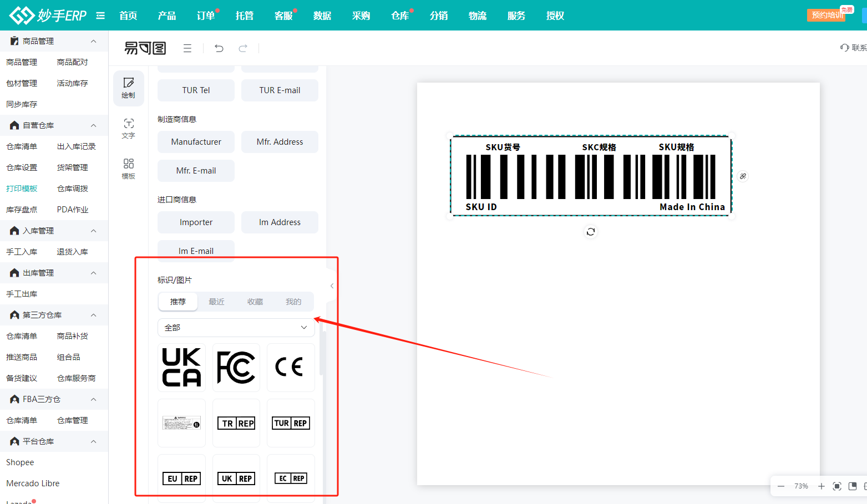The width and height of the screenshot is (867, 504).
Task: Switch to the 推荐 tab in 标识/图片 panel
Action: pyautogui.click(x=178, y=301)
